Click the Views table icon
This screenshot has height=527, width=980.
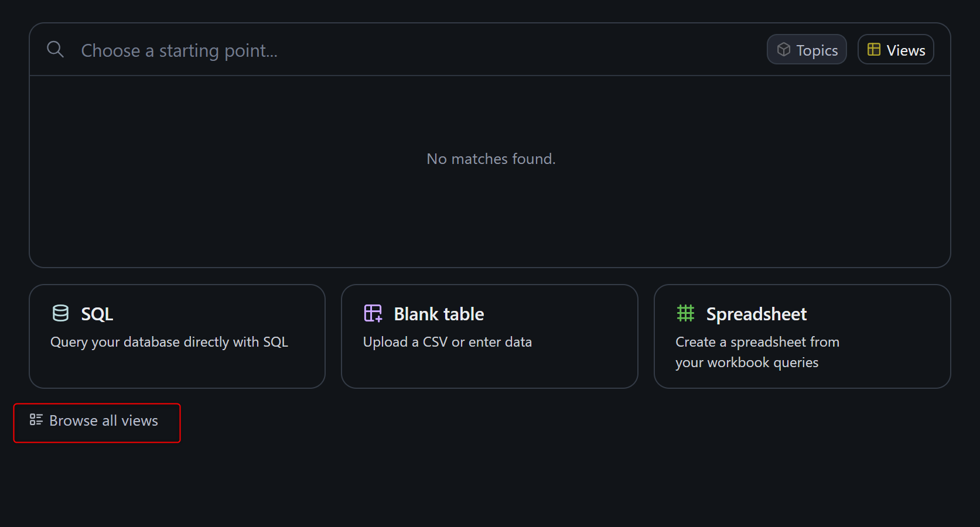(873, 50)
